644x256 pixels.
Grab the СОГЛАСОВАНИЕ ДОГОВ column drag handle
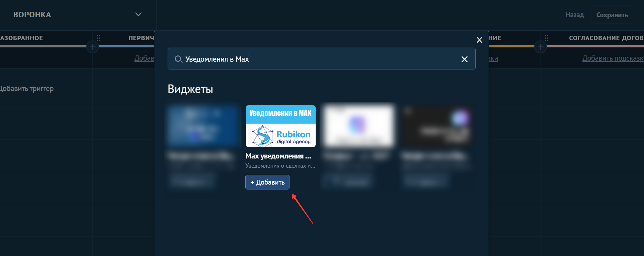[x=547, y=38]
